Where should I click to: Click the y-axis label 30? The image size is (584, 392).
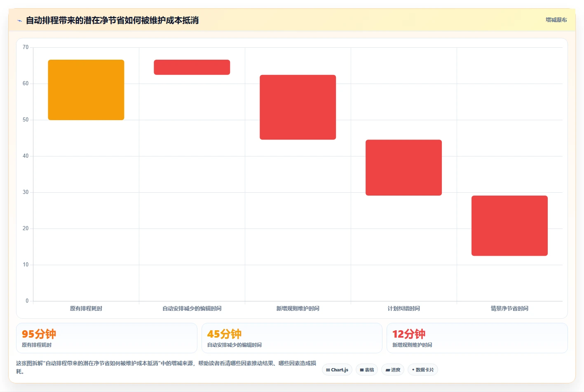pos(26,192)
